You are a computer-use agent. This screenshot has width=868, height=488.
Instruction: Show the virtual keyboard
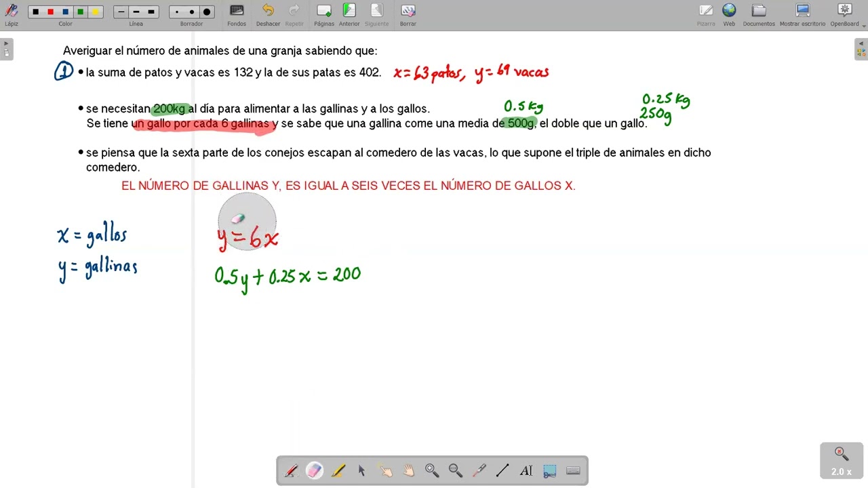[573, 470]
